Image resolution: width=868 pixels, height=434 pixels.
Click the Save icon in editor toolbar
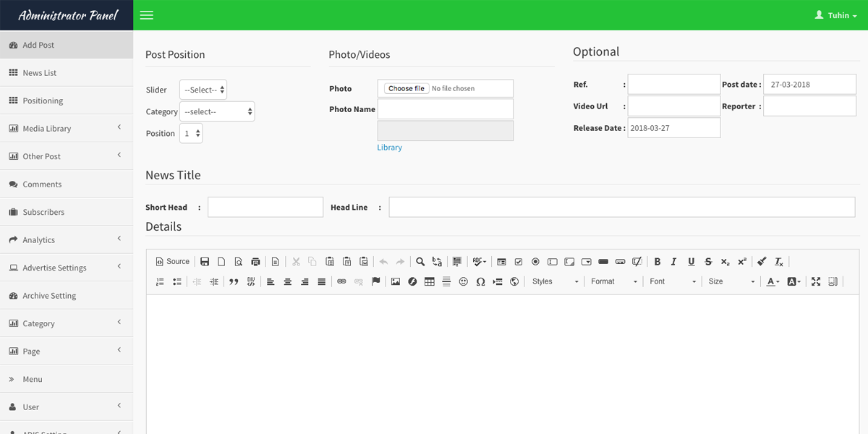[205, 262]
